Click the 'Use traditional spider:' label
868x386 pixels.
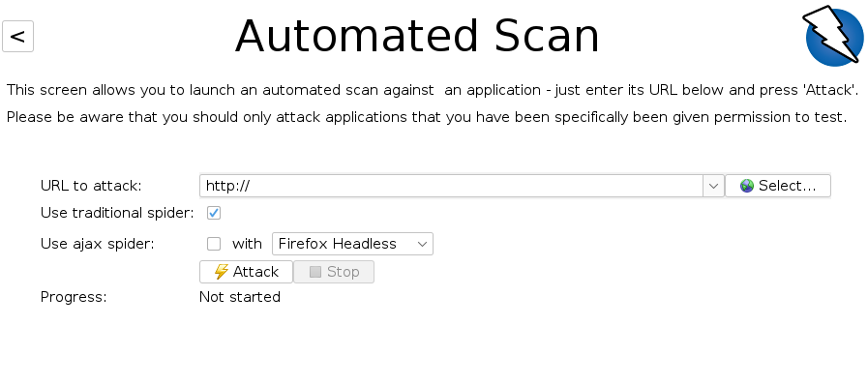117,213
